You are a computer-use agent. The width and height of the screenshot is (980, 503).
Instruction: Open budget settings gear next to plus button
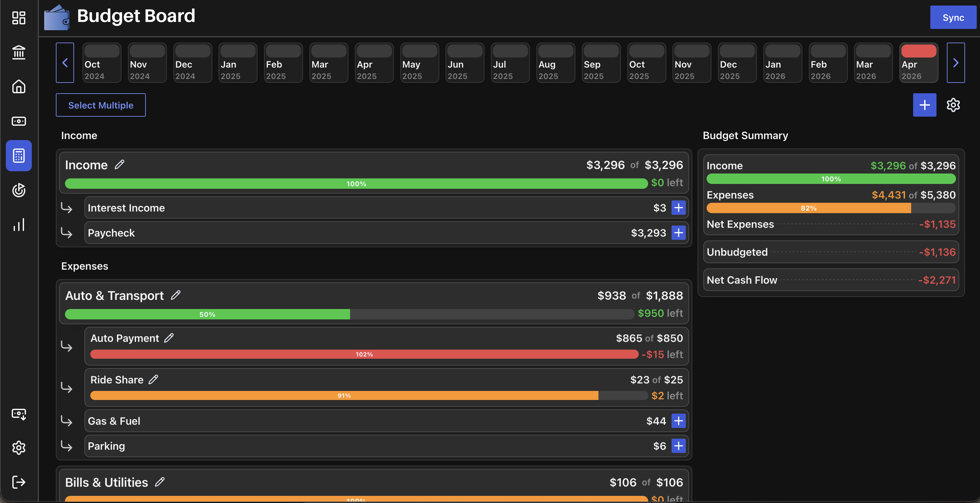point(953,105)
